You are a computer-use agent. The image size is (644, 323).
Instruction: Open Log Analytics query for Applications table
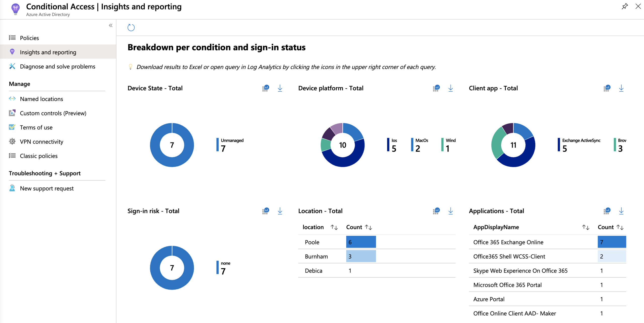coord(607,211)
